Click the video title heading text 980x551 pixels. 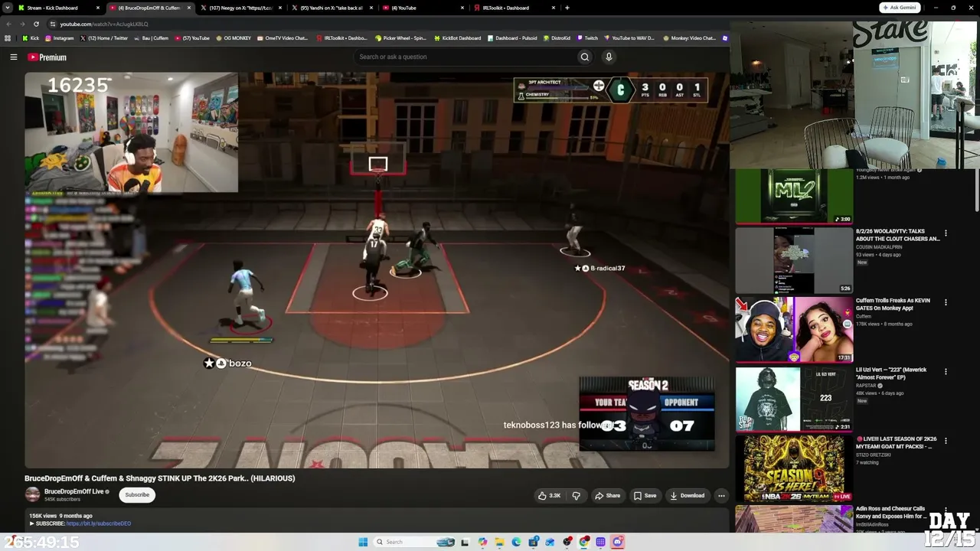point(159,478)
